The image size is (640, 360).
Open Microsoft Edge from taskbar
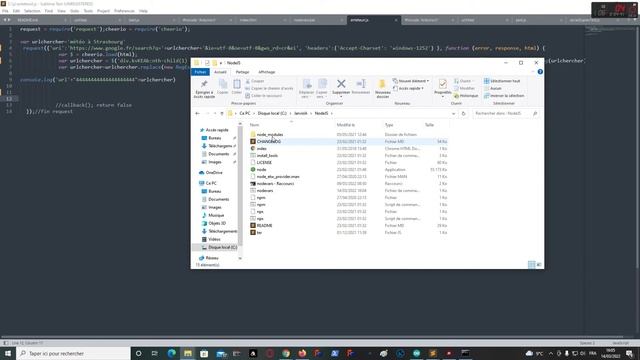[171, 353]
